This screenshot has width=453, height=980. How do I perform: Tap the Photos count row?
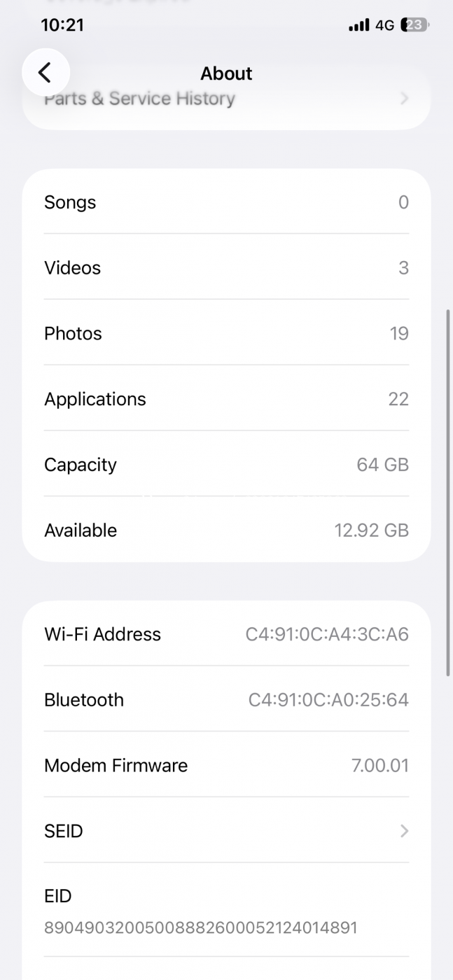pyautogui.click(x=226, y=333)
